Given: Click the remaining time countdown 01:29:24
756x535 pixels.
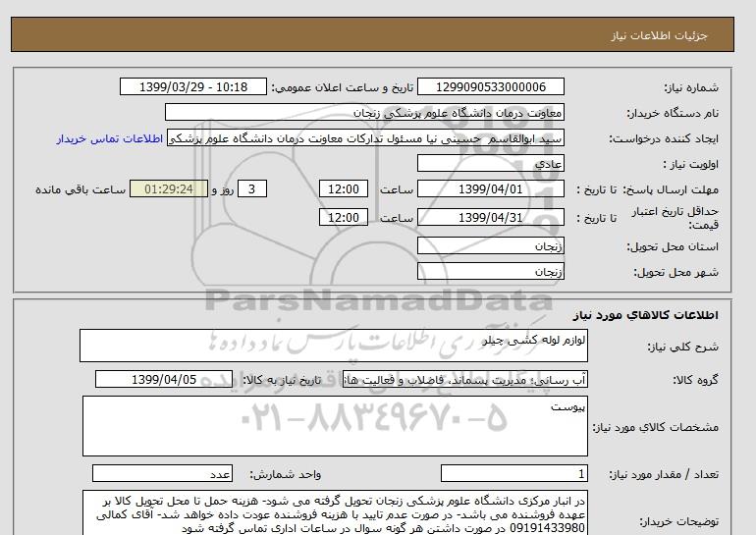Looking at the screenshot, I should (169, 188).
